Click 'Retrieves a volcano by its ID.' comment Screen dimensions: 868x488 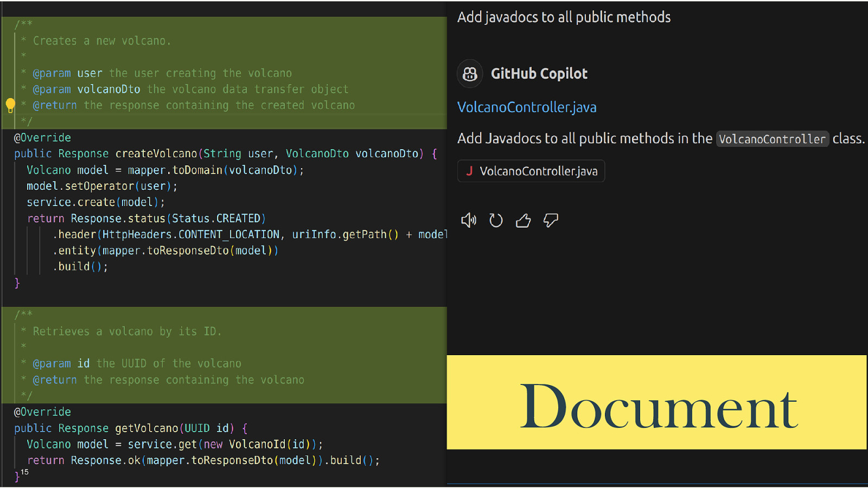[x=127, y=331]
